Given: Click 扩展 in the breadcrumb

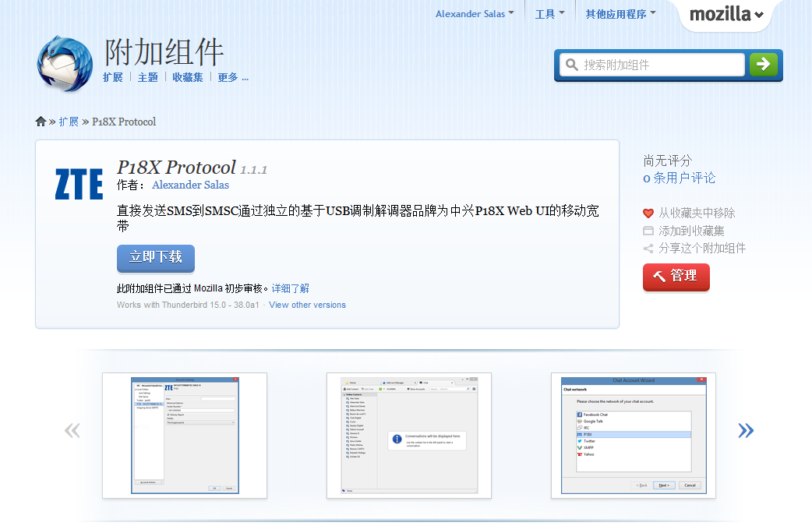Looking at the screenshot, I should pos(69,122).
